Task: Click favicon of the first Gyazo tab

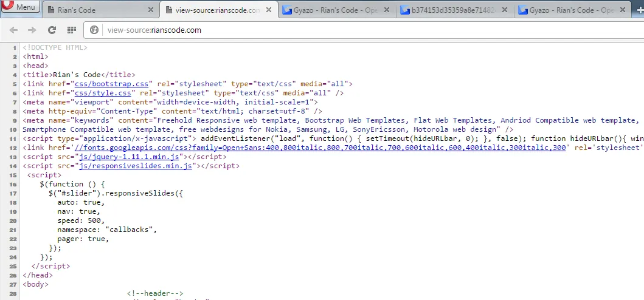Action: coord(287,10)
